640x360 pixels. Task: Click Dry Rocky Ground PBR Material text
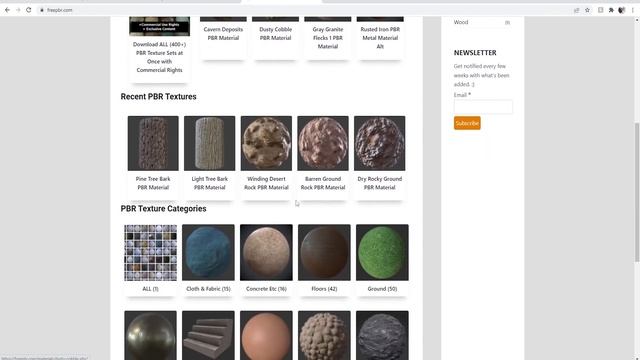pos(380,183)
